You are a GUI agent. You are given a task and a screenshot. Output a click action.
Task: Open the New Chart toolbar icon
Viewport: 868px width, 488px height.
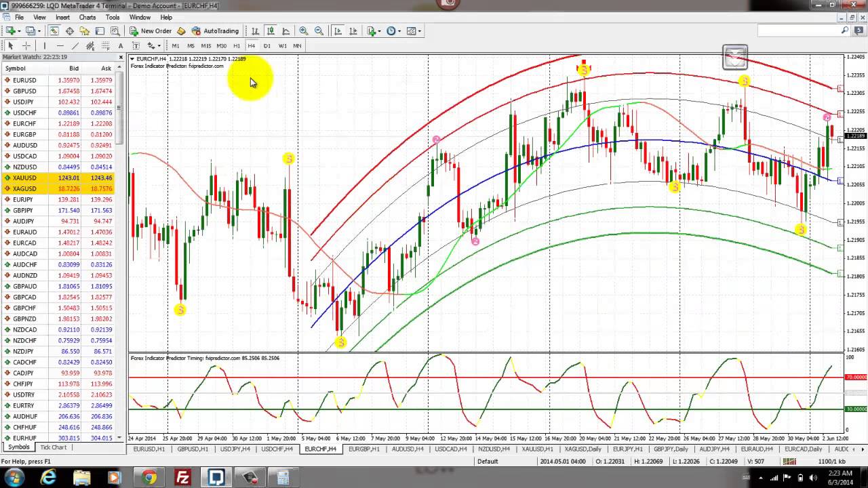[x=11, y=30]
